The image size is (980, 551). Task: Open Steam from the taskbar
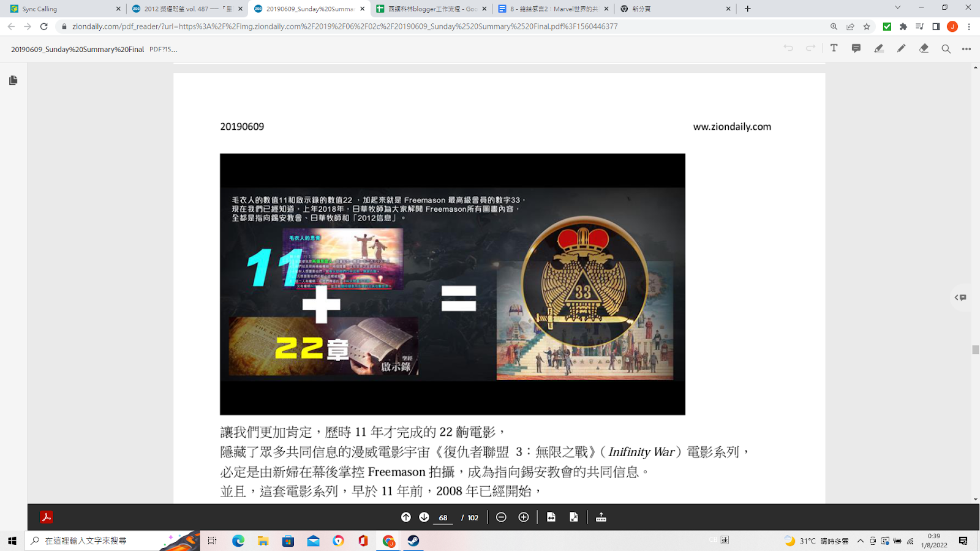[413, 541]
